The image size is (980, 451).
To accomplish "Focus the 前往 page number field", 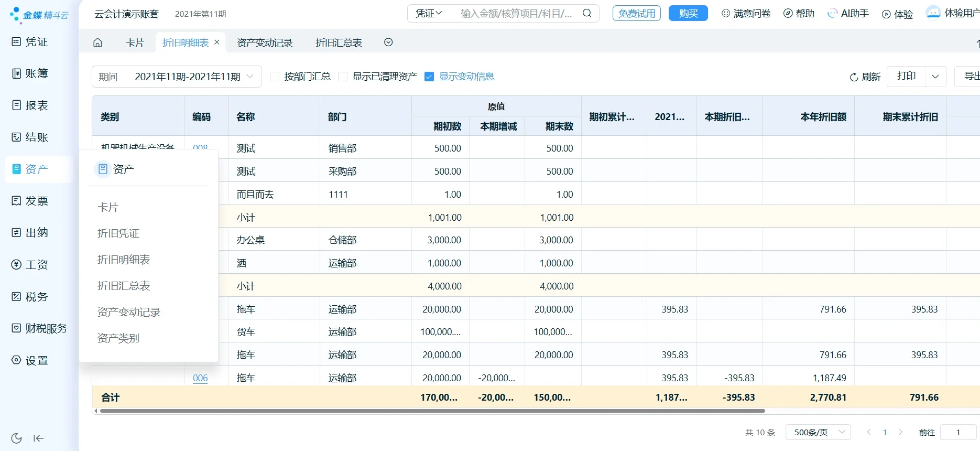I will (959, 432).
